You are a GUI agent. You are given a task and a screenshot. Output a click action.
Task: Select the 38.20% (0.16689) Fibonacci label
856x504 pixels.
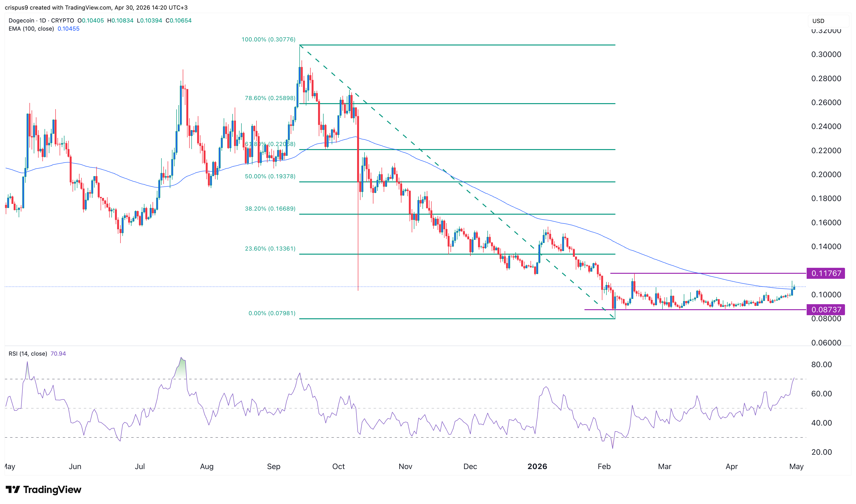(x=270, y=208)
